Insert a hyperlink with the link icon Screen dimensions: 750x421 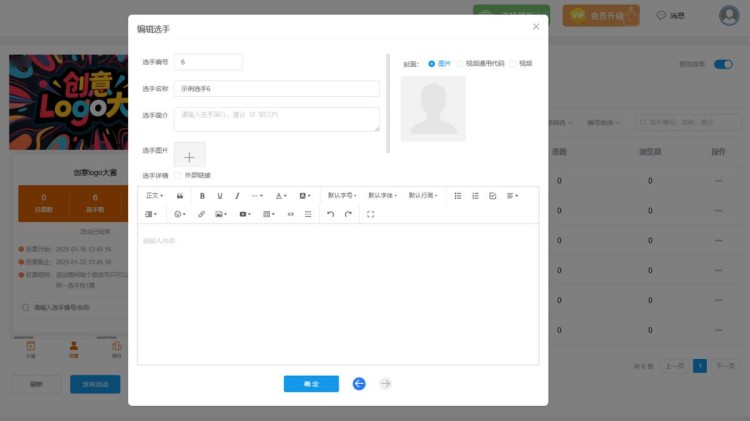tap(201, 214)
